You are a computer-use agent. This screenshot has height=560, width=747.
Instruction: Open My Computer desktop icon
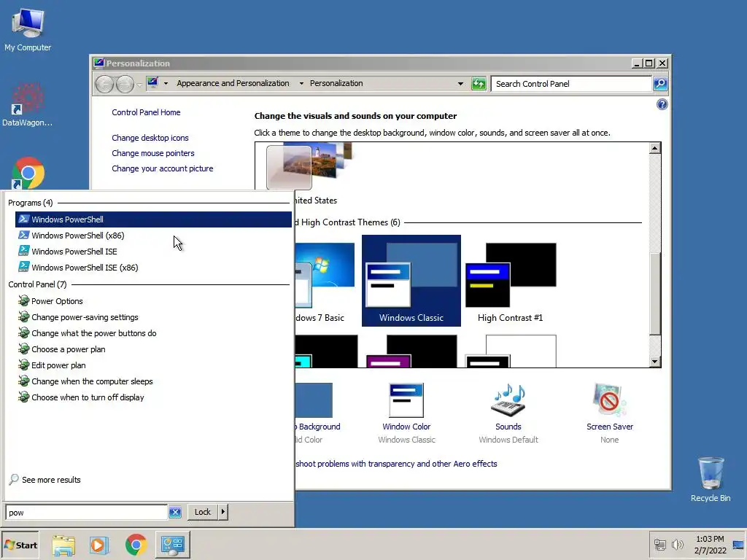point(28,30)
